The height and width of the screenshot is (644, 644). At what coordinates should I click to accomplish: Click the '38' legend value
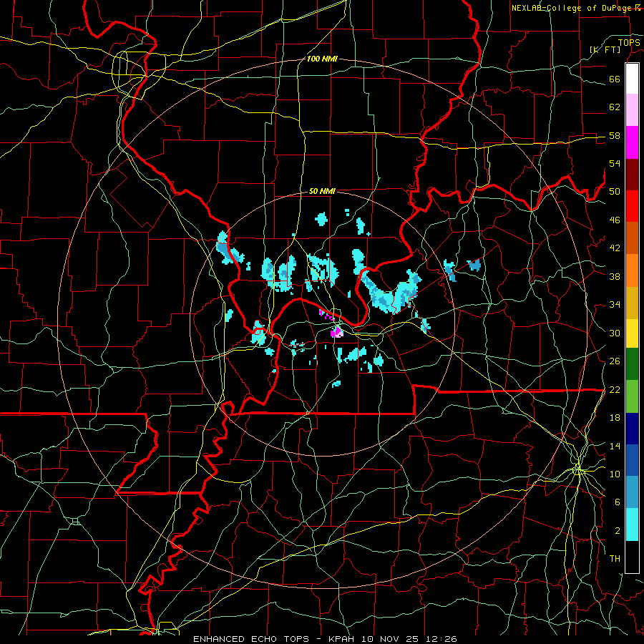(x=615, y=276)
